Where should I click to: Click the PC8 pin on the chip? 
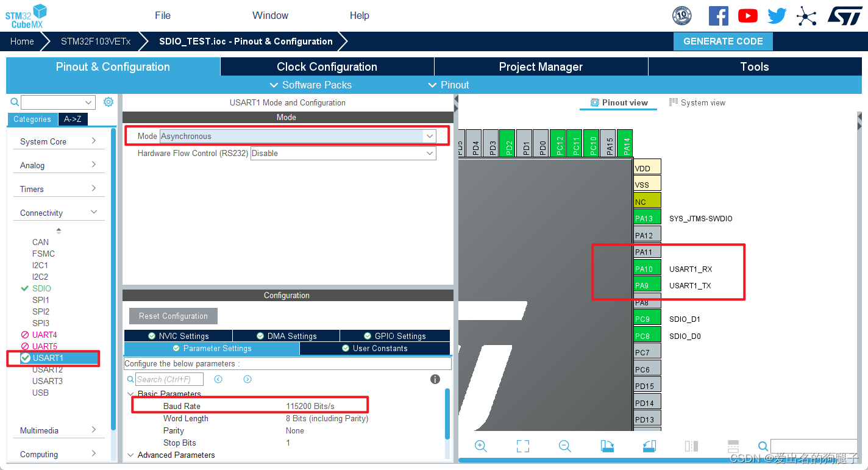click(x=647, y=336)
